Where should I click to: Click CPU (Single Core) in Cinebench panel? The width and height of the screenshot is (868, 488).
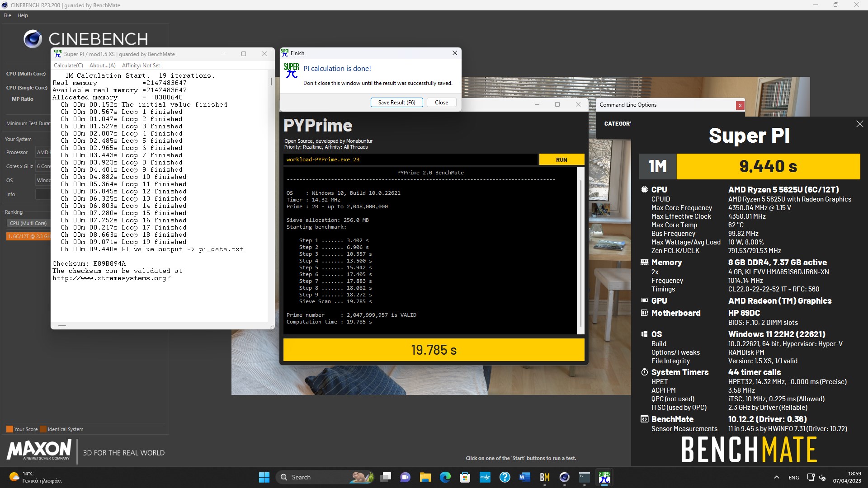tap(27, 88)
